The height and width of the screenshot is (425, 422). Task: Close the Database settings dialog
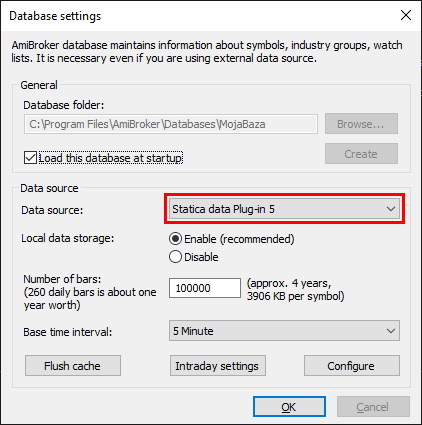(406, 15)
